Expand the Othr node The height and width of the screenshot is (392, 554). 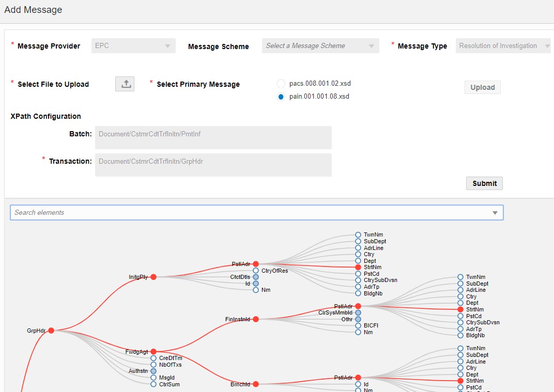(358, 319)
